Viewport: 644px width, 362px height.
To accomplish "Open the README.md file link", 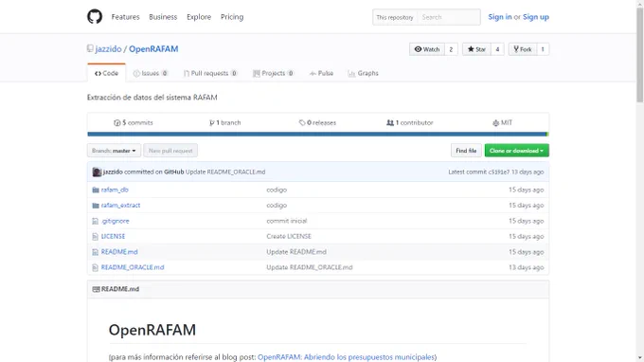I will click(119, 252).
